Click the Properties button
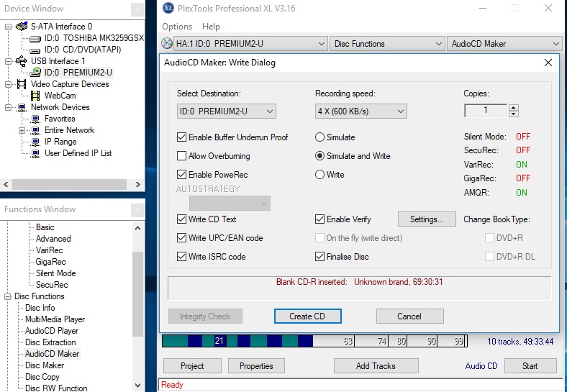This screenshot has height=392, width=567. tap(256, 366)
